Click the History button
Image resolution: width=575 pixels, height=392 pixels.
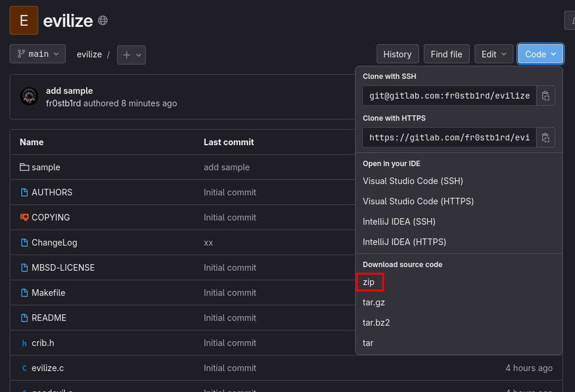point(397,54)
